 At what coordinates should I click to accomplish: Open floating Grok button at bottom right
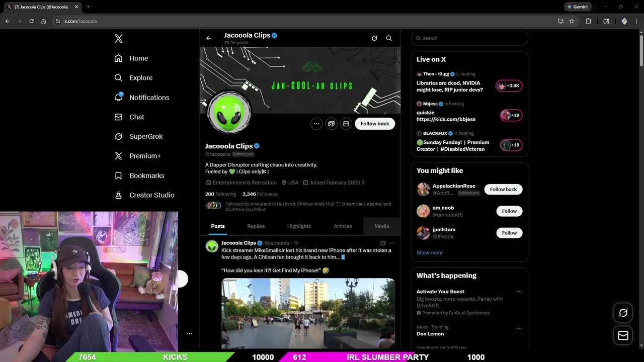(623, 313)
